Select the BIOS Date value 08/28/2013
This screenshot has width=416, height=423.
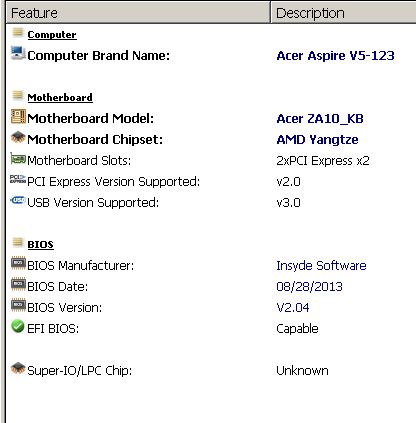[x=309, y=286]
